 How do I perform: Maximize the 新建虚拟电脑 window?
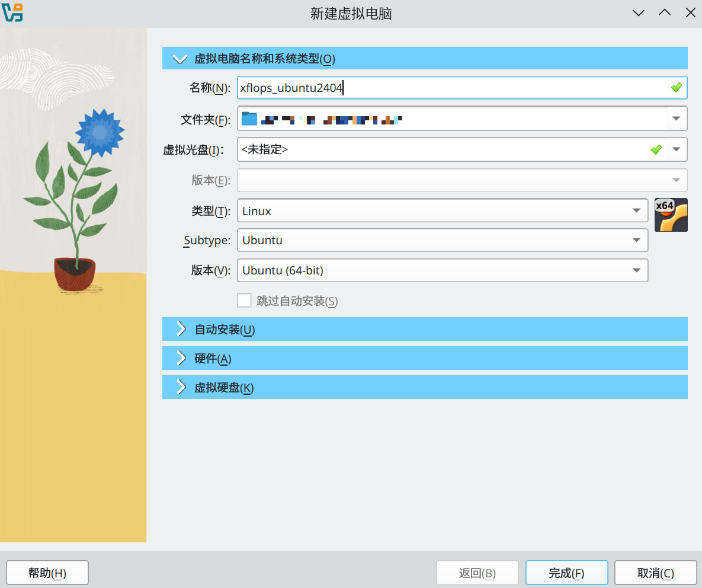click(665, 12)
